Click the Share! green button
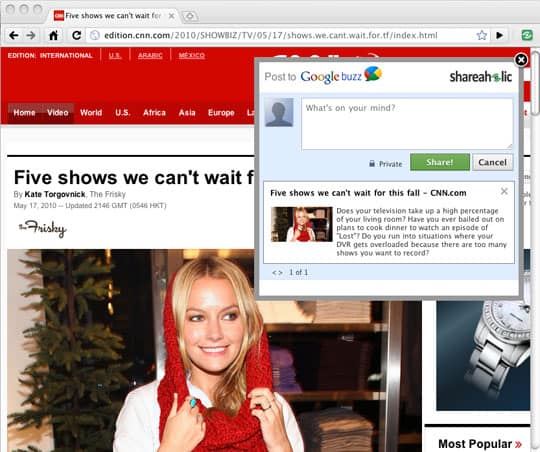 click(440, 162)
